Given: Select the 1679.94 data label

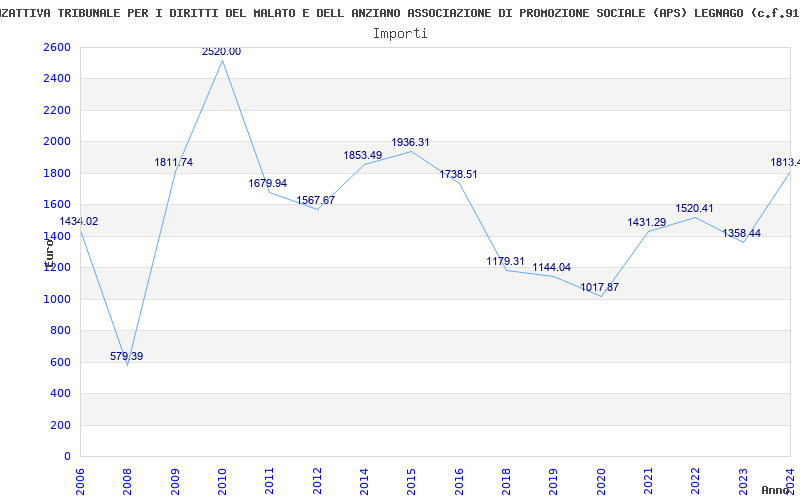Looking at the screenshot, I should (x=267, y=183).
